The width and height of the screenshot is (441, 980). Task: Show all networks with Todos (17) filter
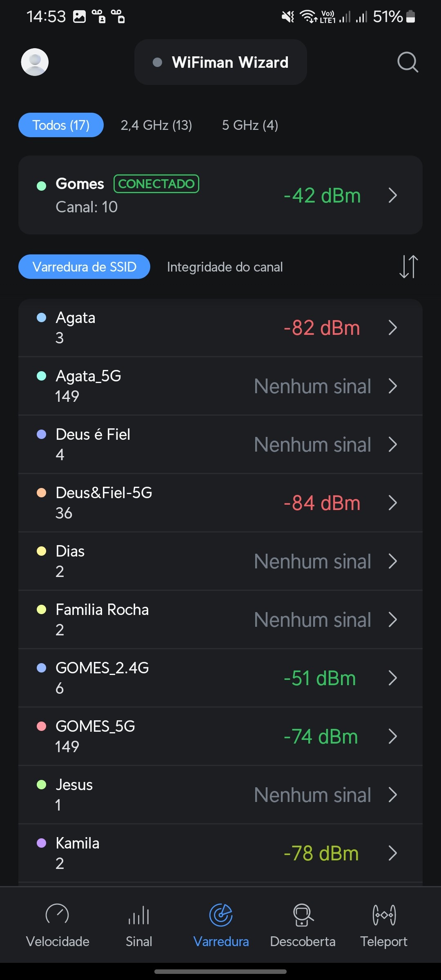pyautogui.click(x=61, y=125)
